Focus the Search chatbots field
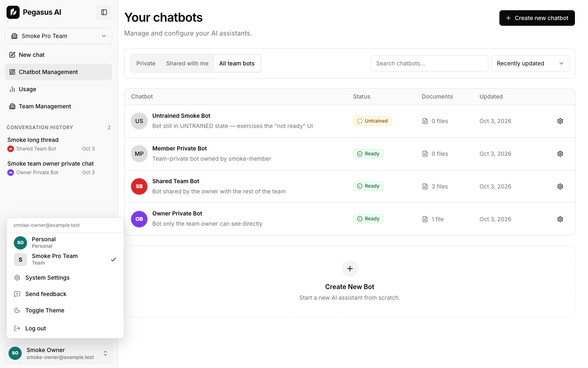The width and height of the screenshot is (588, 368). tap(430, 63)
